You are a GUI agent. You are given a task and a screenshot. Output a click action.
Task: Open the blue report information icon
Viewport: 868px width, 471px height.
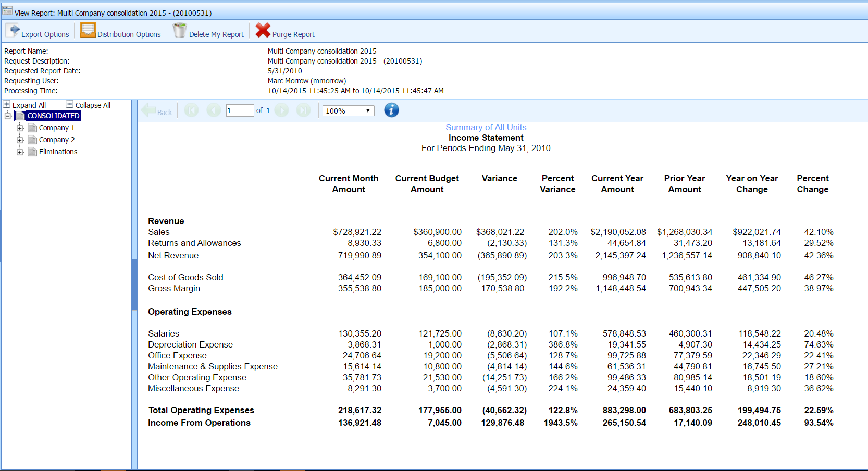391,110
